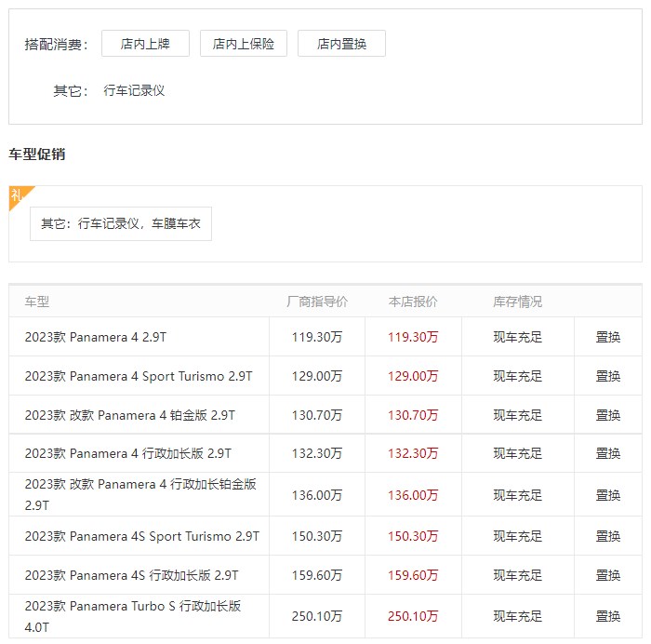
Task: Click 置换 in the 150.30万 Panamera 4S row
Action: pos(608,536)
